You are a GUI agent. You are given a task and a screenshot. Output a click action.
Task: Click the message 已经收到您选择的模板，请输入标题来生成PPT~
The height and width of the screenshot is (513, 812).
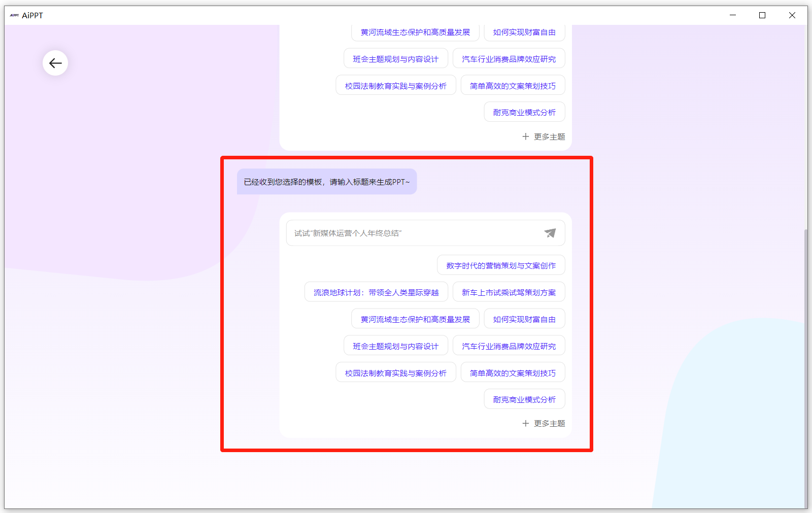click(x=327, y=182)
